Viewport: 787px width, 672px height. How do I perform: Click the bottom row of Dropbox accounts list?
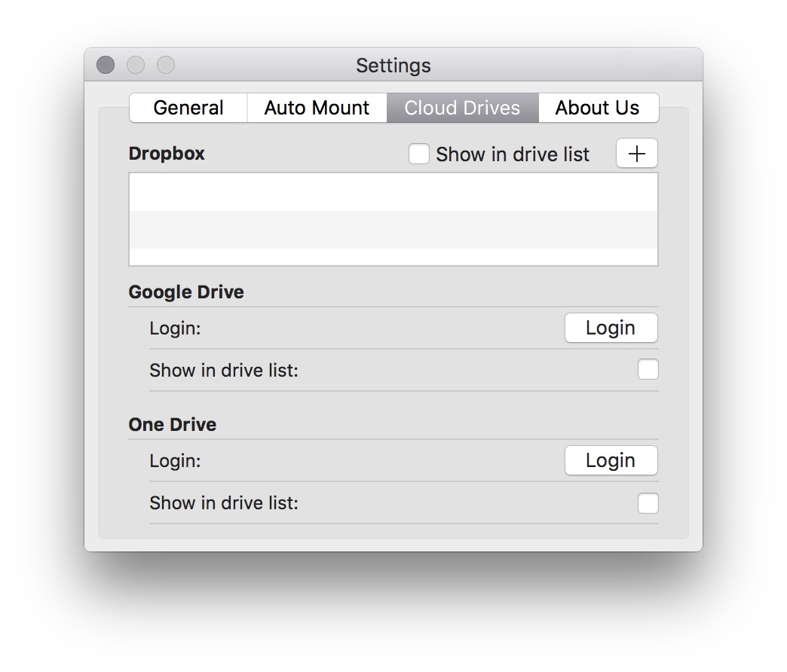click(x=393, y=257)
